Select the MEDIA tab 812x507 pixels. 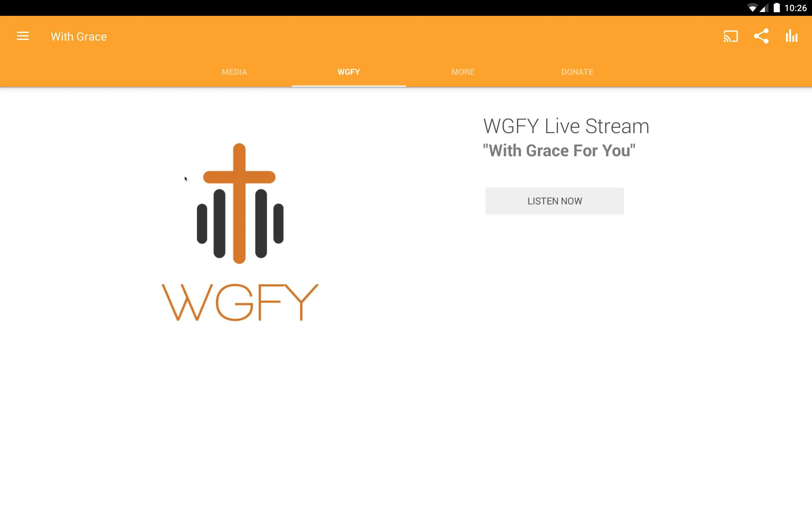234,71
